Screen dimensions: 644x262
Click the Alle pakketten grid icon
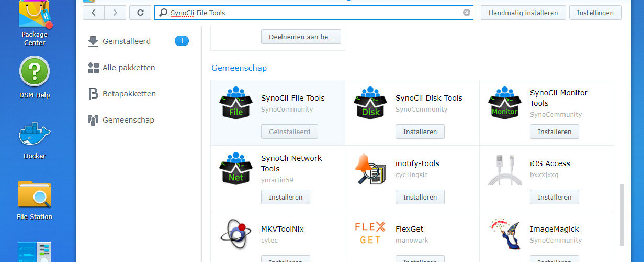(x=93, y=68)
